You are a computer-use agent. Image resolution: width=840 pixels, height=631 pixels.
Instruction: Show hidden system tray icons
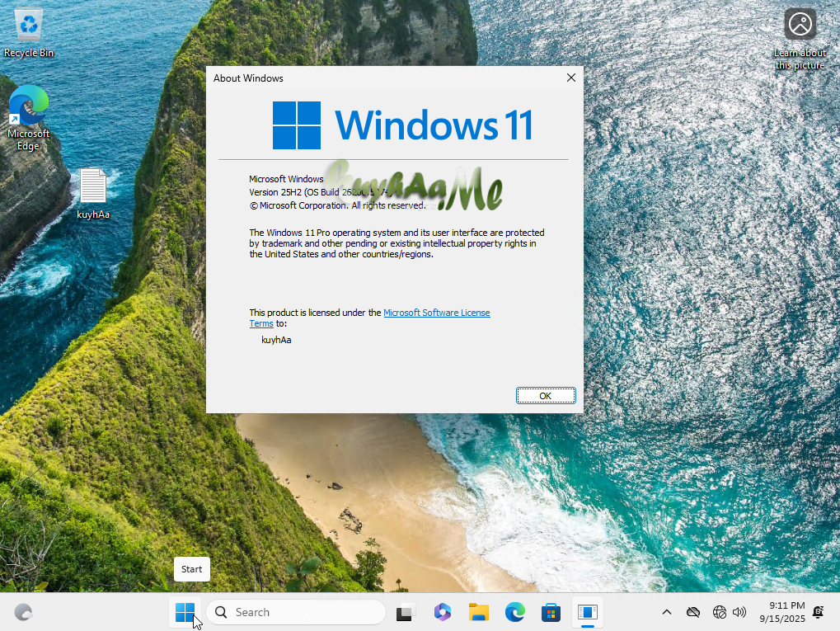pos(666,612)
